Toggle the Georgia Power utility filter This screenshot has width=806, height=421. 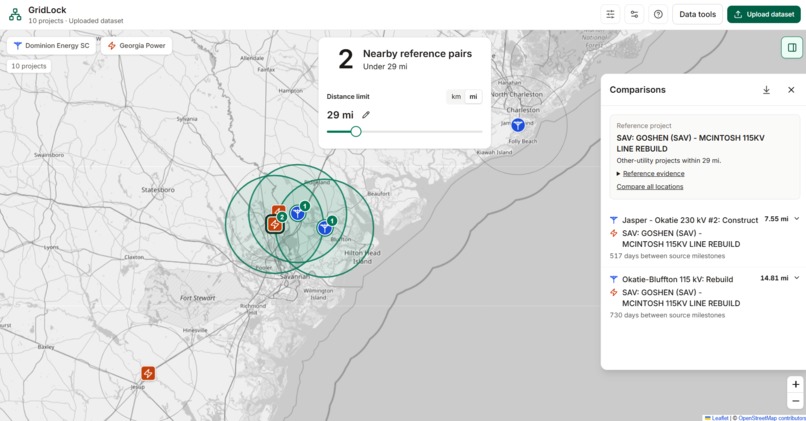(x=136, y=46)
